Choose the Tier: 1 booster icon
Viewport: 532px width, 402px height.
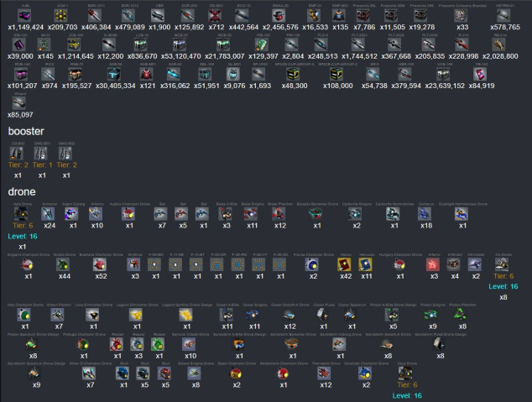42,154
